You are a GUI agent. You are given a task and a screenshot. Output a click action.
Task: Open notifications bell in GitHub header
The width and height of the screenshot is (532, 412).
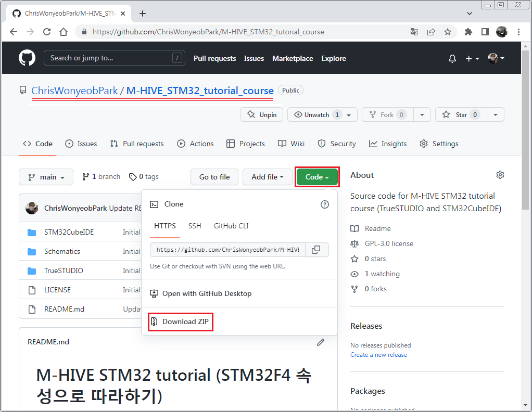[x=452, y=59]
